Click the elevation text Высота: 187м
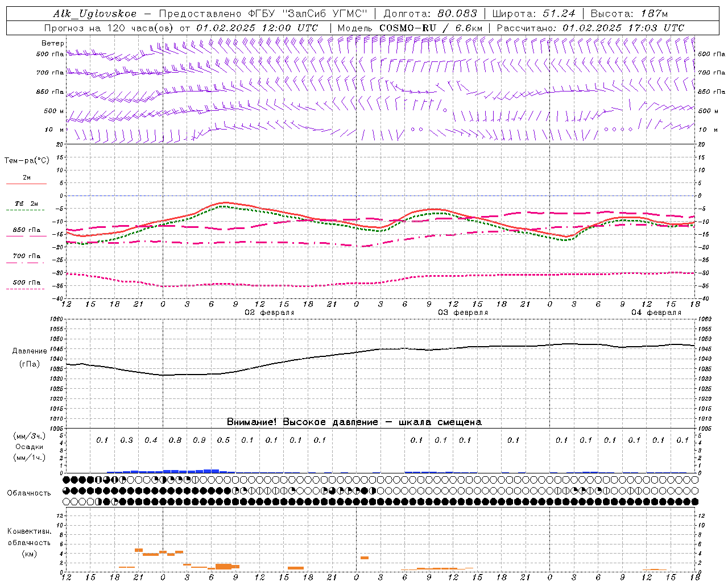This screenshot has height=582, width=728. tap(629, 14)
